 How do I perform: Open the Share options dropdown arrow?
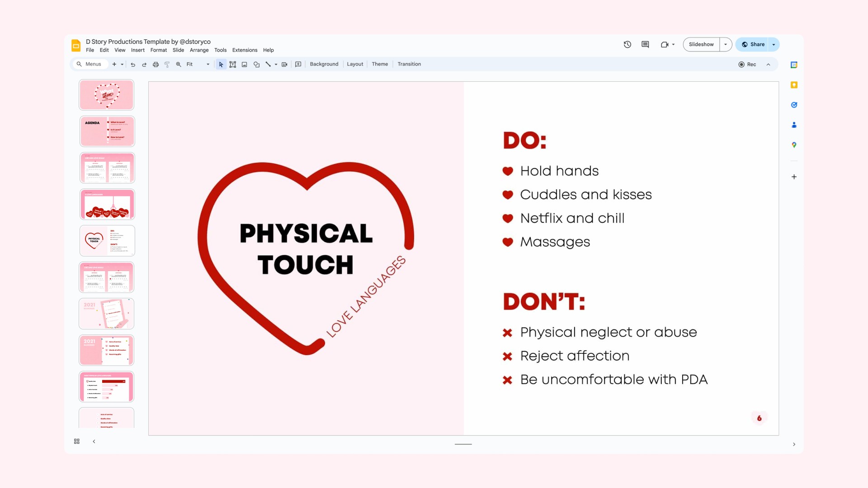click(774, 44)
